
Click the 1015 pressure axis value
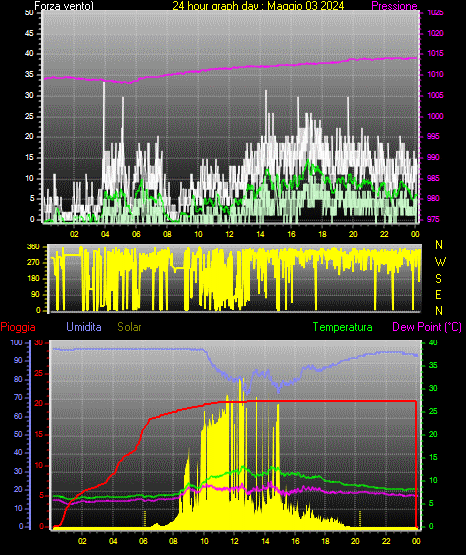click(x=436, y=54)
